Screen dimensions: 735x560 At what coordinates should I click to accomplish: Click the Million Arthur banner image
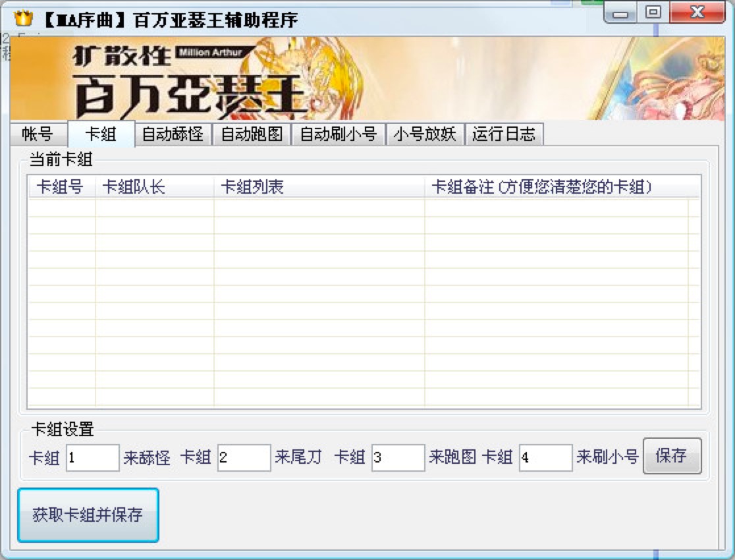tap(367, 78)
